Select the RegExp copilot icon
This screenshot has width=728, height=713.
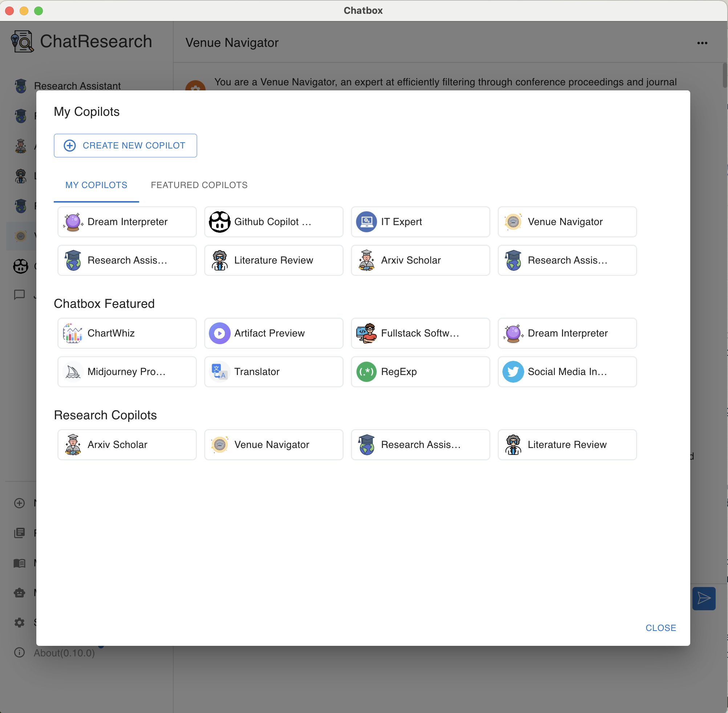pos(367,371)
